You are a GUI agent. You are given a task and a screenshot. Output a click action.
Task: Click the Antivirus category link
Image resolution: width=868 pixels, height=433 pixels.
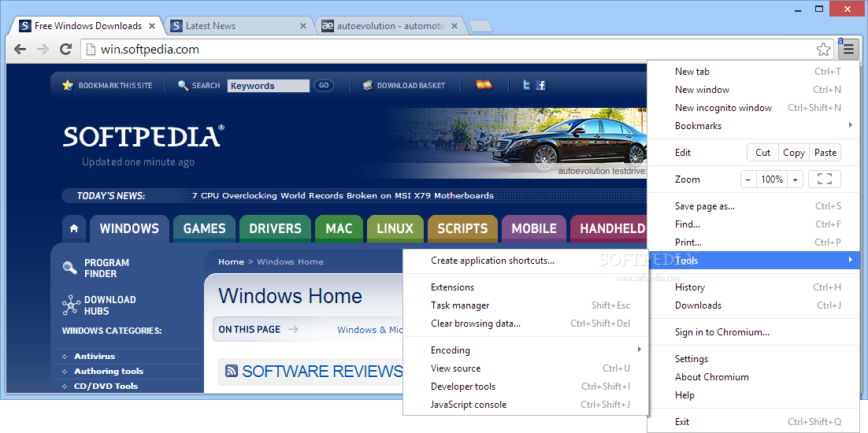95,356
